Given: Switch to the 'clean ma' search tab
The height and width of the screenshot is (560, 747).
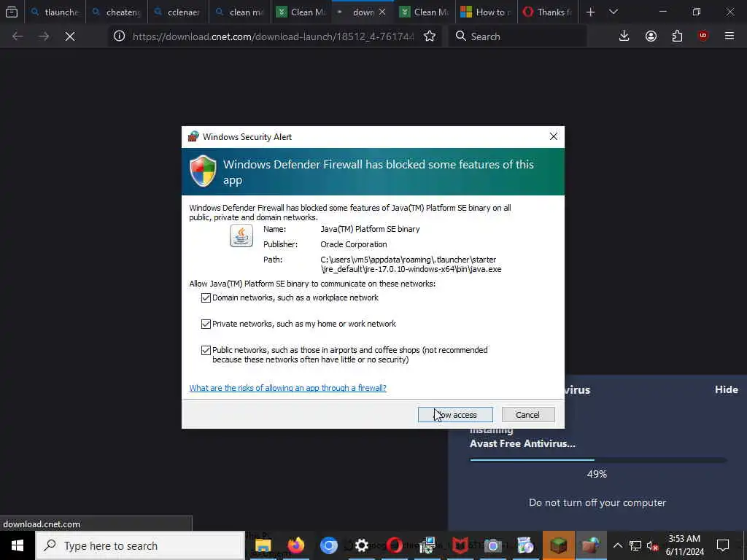Looking at the screenshot, I should tap(240, 12).
